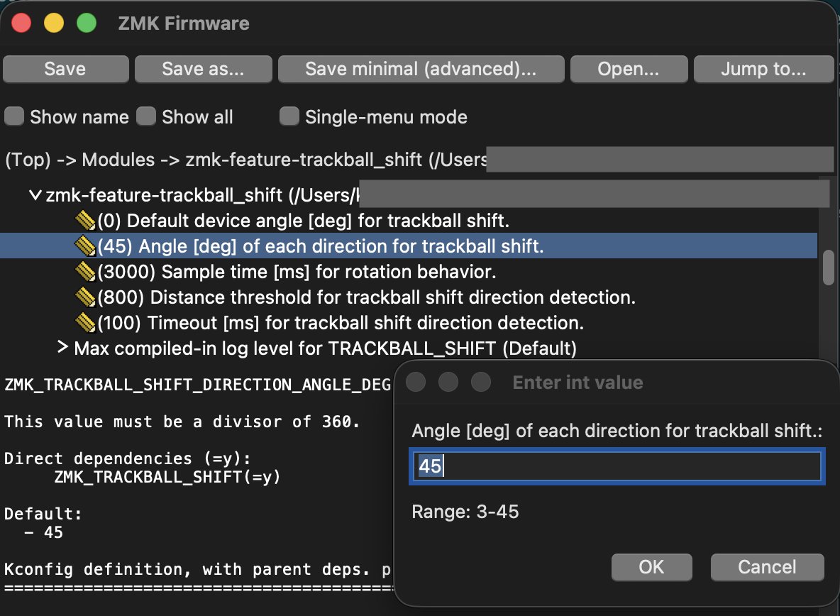This screenshot has height=616, width=840.
Task: Click the ZMK_TRACKBALL_SHIFT(=y) dependency text
Action: (167, 477)
